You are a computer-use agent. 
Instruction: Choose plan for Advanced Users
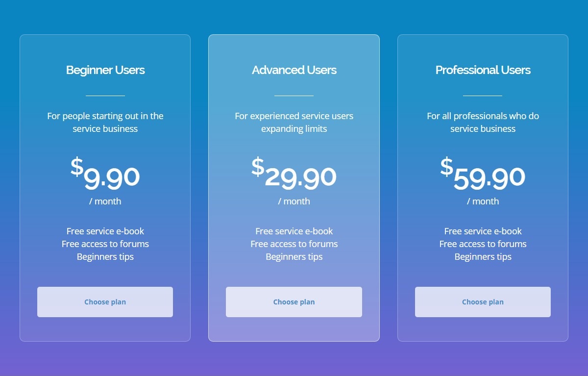tap(294, 302)
